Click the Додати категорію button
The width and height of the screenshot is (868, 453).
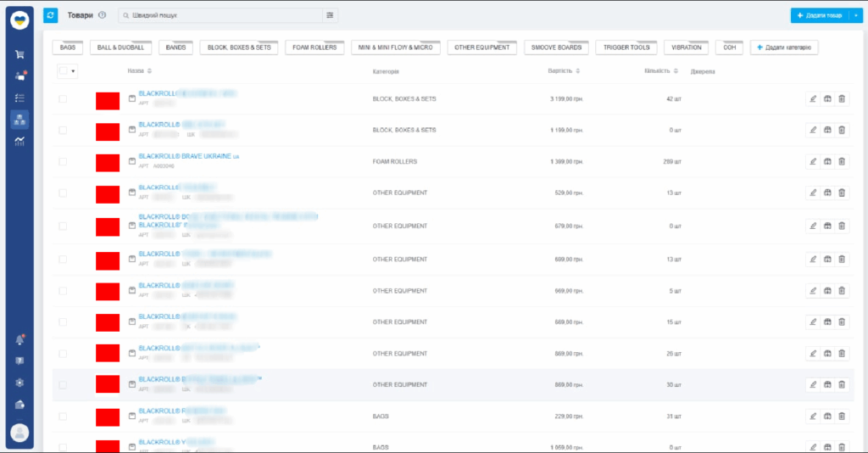point(784,48)
